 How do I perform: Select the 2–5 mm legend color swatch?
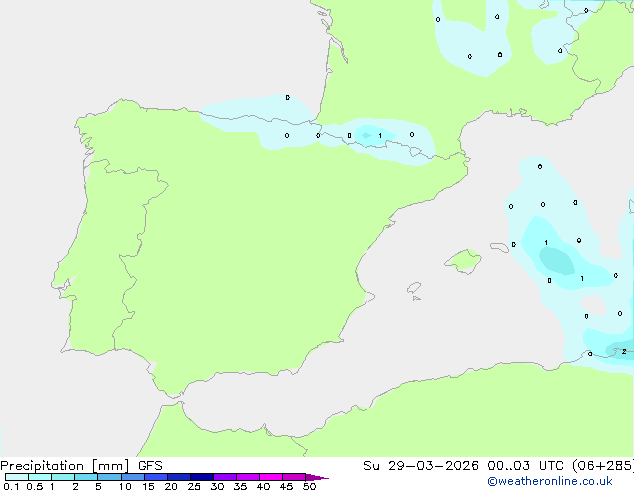coord(86,477)
